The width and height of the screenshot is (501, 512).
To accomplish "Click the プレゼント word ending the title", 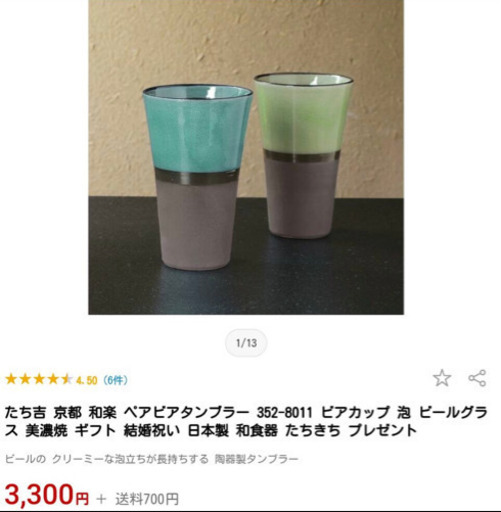I will pos(383,430).
